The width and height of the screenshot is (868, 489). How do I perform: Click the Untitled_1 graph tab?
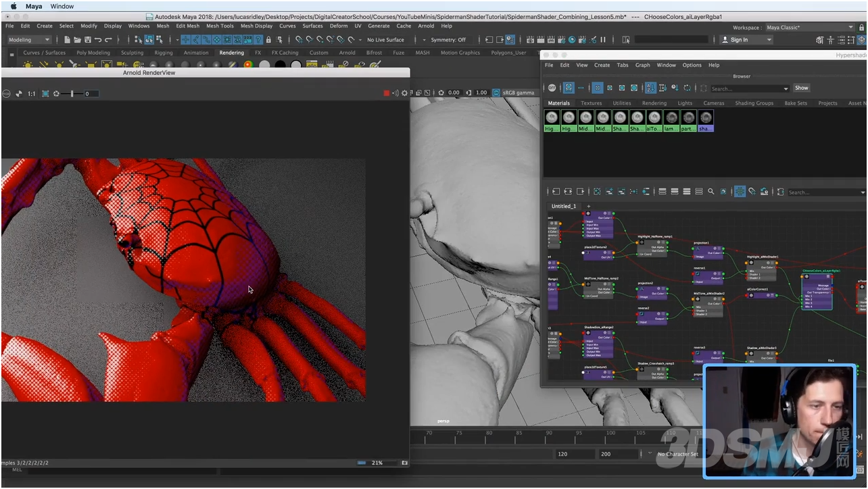564,206
